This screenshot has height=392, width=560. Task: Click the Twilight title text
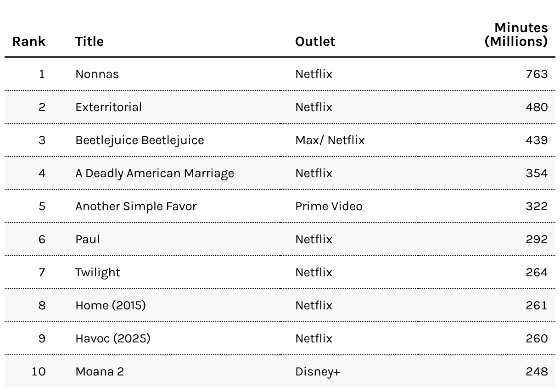coord(98,272)
